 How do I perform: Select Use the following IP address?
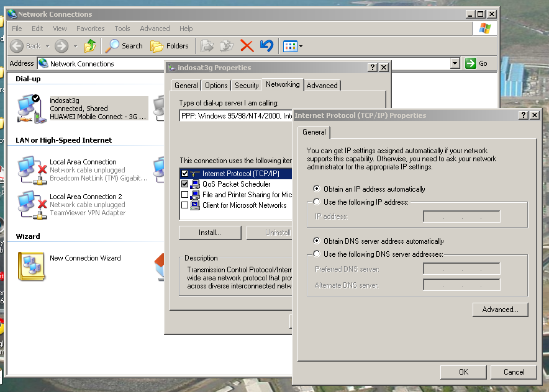click(x=317, y=202)
